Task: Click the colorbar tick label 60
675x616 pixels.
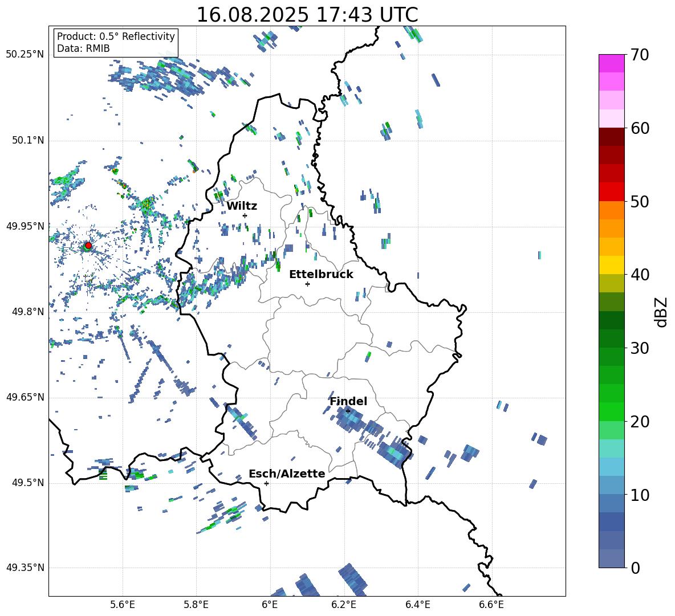Action: tap(640, 128)
